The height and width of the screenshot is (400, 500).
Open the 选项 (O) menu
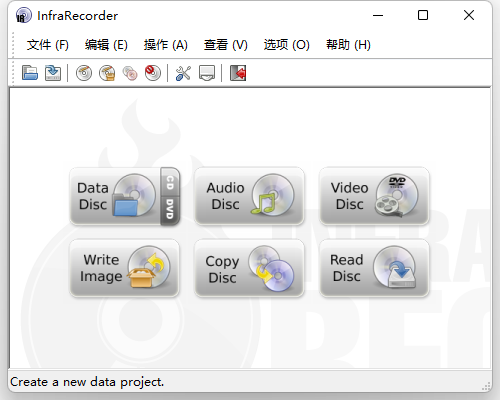click(x=287, y=45)
